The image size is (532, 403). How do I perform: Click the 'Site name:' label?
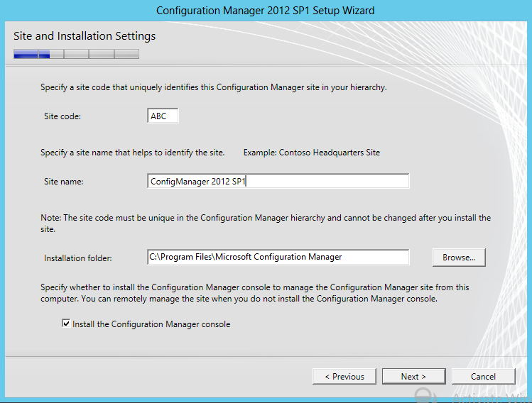[63, 182]
